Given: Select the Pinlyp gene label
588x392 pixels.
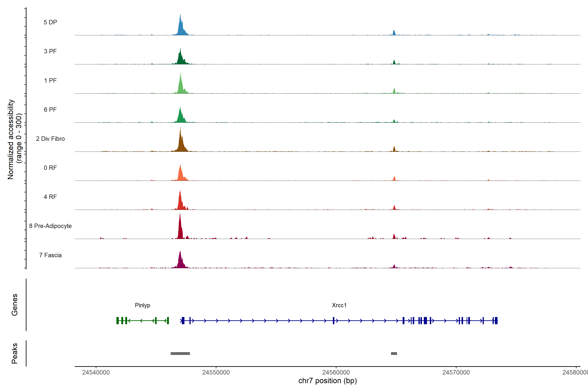Looking at the screenshot, I should point(142,305).
